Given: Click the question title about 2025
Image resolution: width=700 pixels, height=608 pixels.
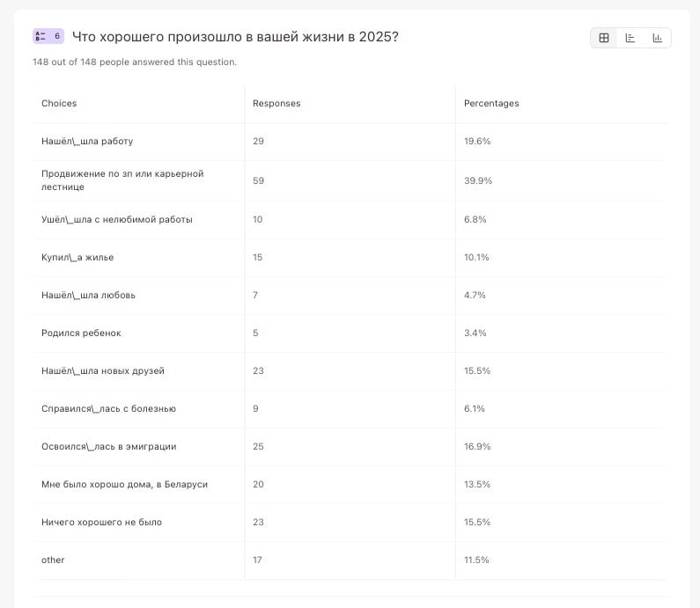Looking at the screenshot, I should click(x=234, y=37).
